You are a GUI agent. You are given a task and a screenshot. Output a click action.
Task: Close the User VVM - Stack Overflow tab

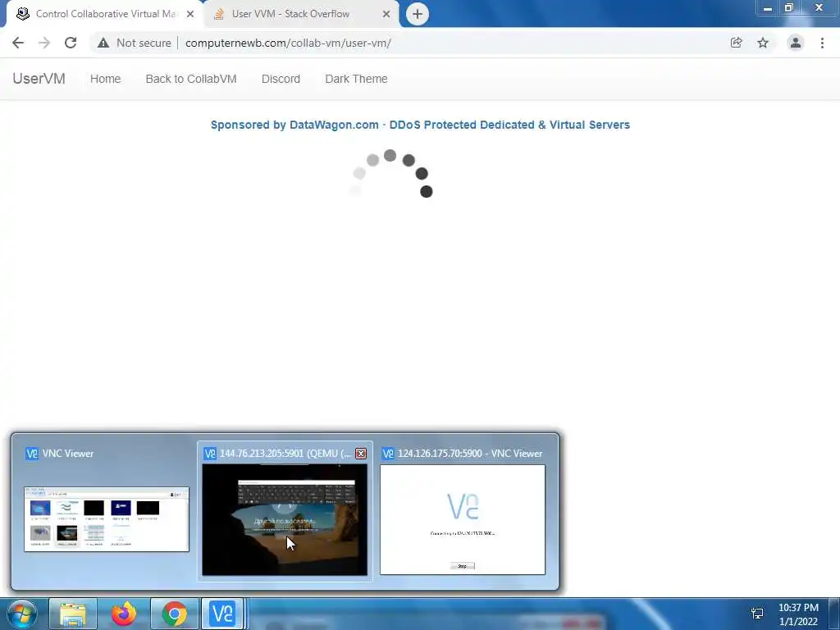[386, 14]
